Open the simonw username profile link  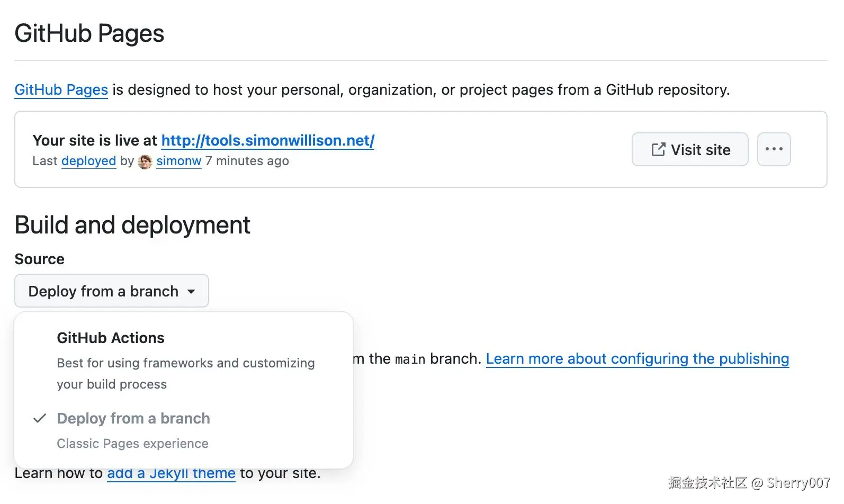[179, 161]
